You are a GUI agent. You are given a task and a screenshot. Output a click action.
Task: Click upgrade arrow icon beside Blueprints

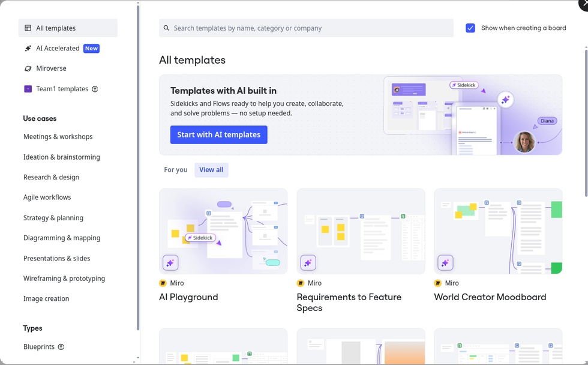tap(61, 347)
